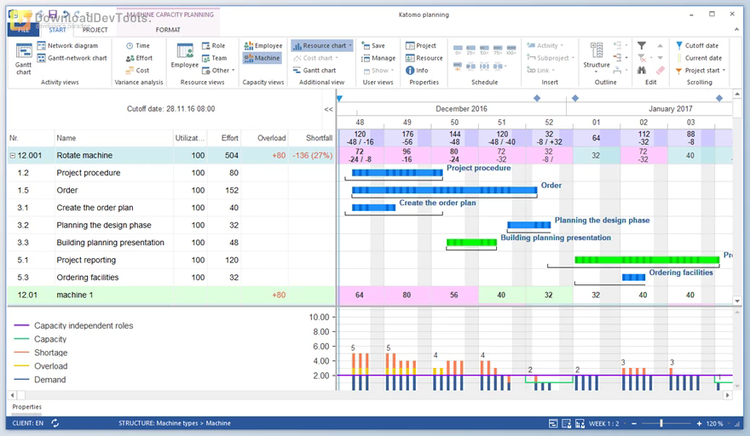
Task: Manage user views
Action: (378, 58)
